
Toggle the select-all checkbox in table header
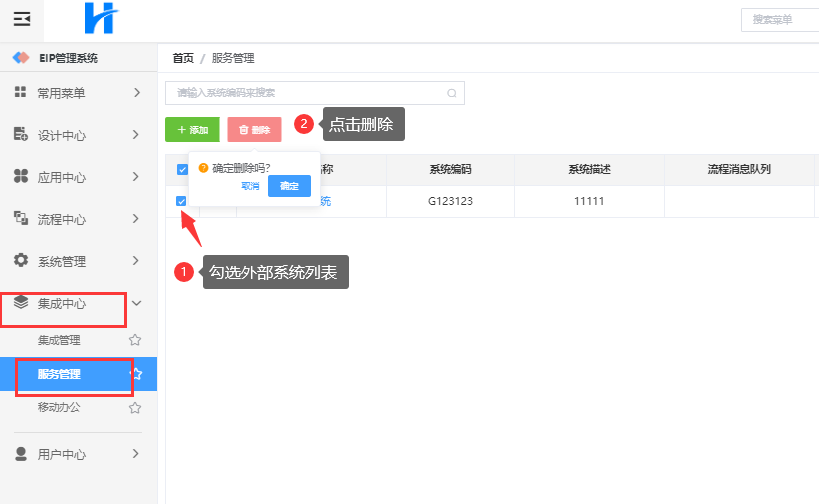click(182, 169)
